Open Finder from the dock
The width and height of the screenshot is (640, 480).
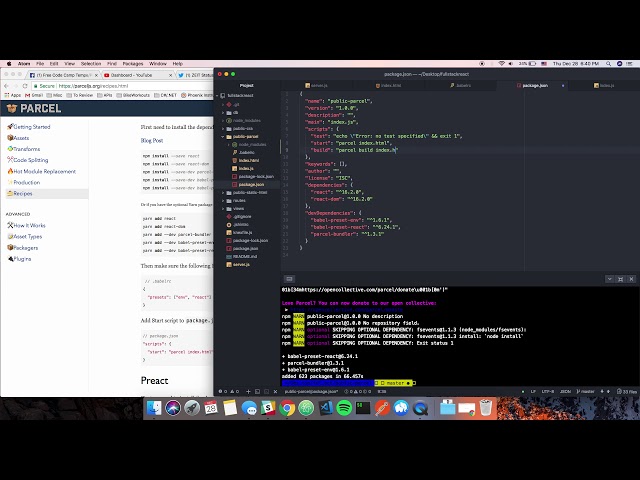click(x=154, y=408)
